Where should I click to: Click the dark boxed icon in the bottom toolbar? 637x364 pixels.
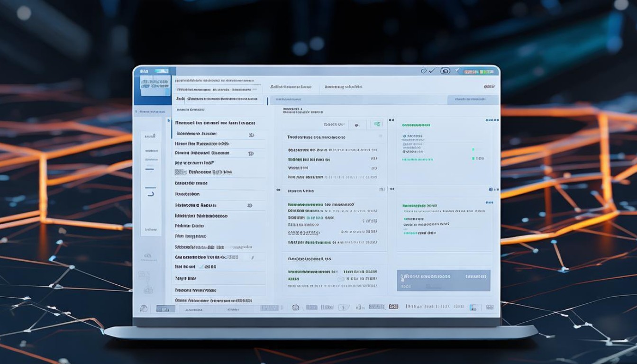[393, 307]
